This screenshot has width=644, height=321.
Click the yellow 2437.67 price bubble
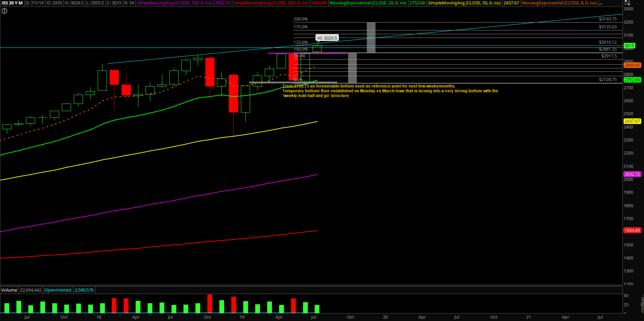click(x=632, y=121)
